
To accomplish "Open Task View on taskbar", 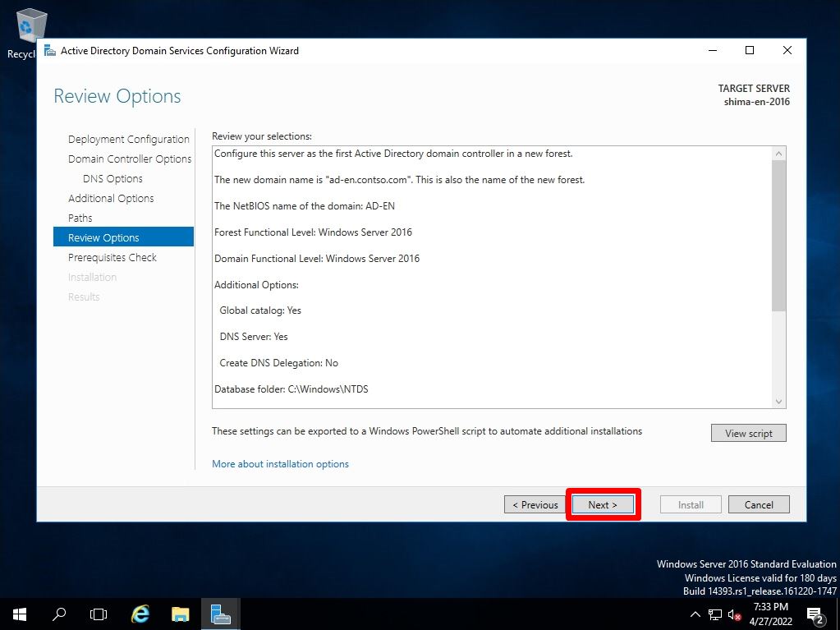I will click(x=99, y=614).
